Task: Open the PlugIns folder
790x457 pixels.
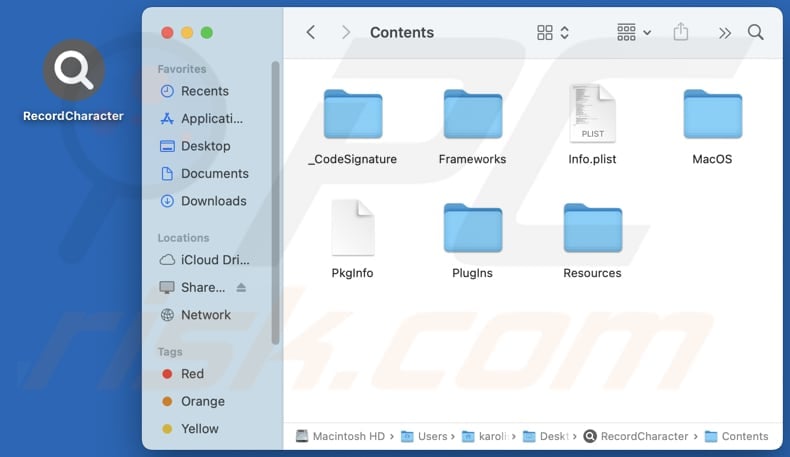Action: [x=473, y=228]
